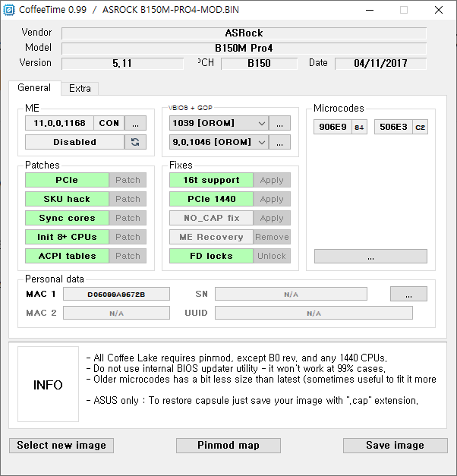Screen dimensions: 457x476
Task: Click the Vendor ASRock field
Action: [x=244, y=33]
